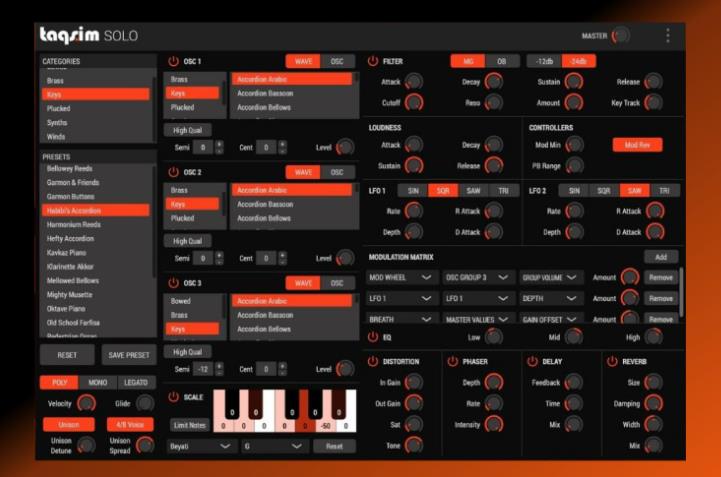The width and height of the screenshot is (721, 477).
Task: Add a modulation matrix row
Action: (x=661, y=257)
